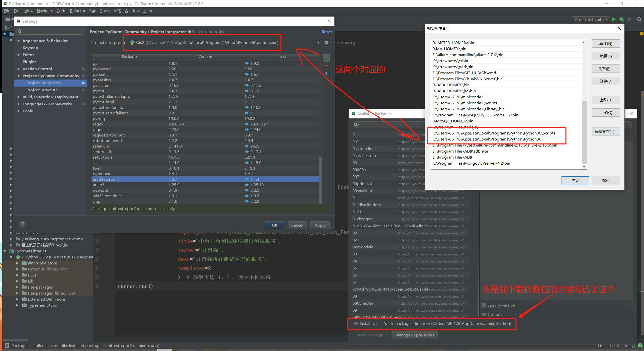
Task: Open the interpreter settings gear icon
Action: (326, 43)
